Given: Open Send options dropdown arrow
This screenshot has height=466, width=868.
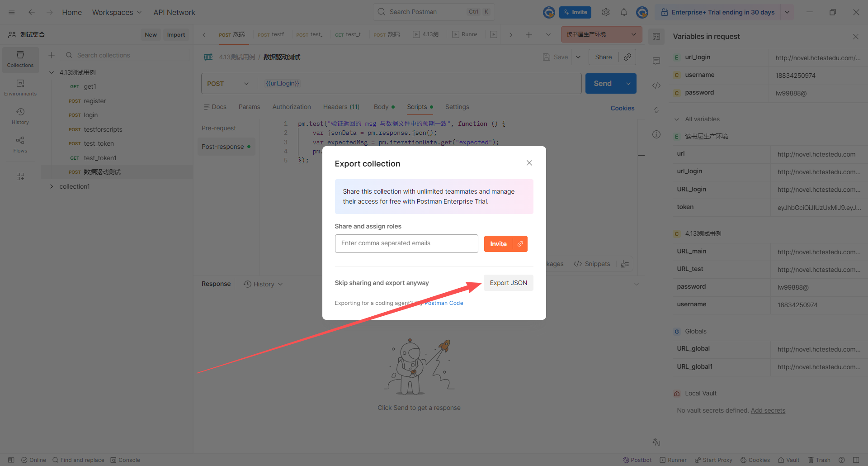Looking at the screenshot, I should (628, 84).
